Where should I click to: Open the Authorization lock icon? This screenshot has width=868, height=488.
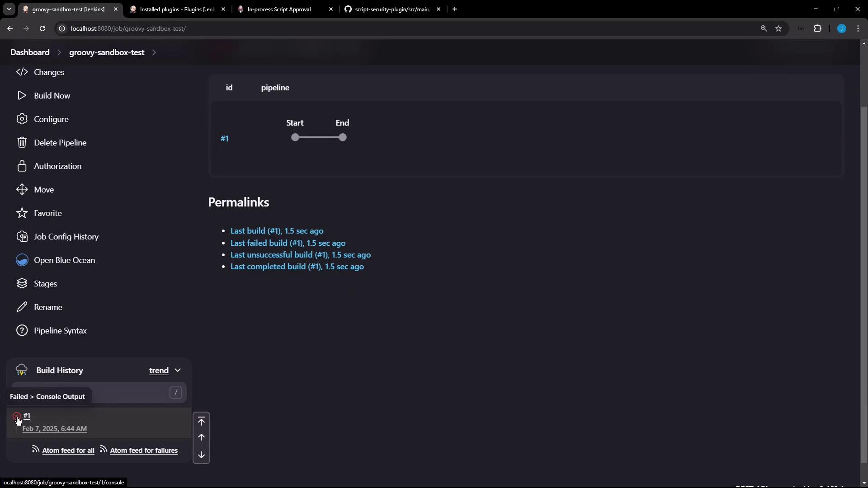[x=22, y=166]
